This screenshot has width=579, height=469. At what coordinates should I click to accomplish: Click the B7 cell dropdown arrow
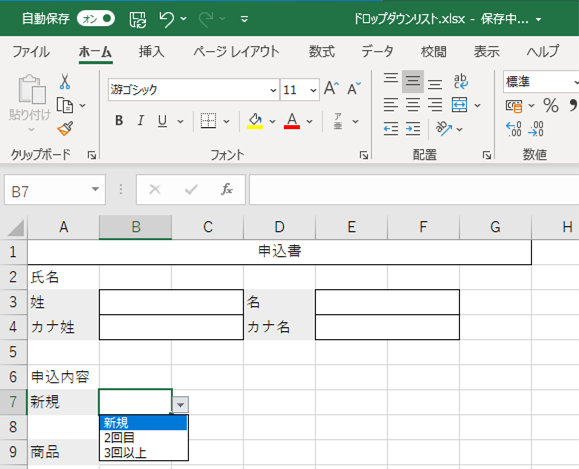pyautogui.click(x=180, y=405)
